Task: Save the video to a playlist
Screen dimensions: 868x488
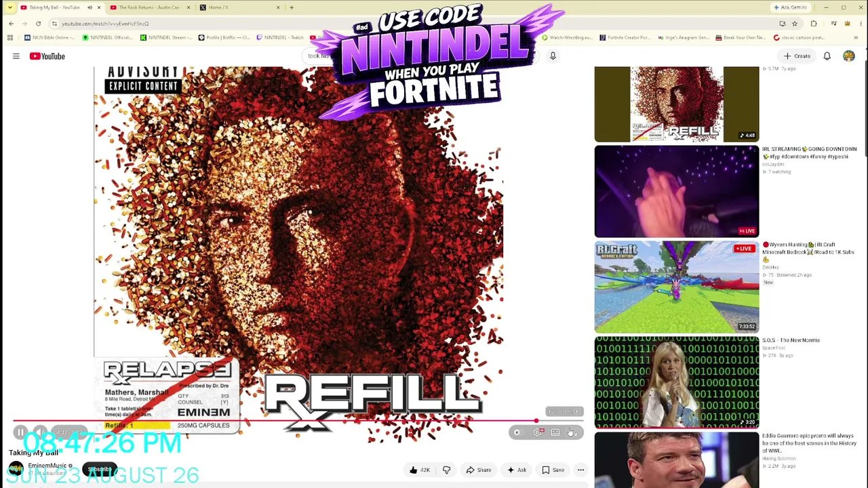Action: pos(553,470)
